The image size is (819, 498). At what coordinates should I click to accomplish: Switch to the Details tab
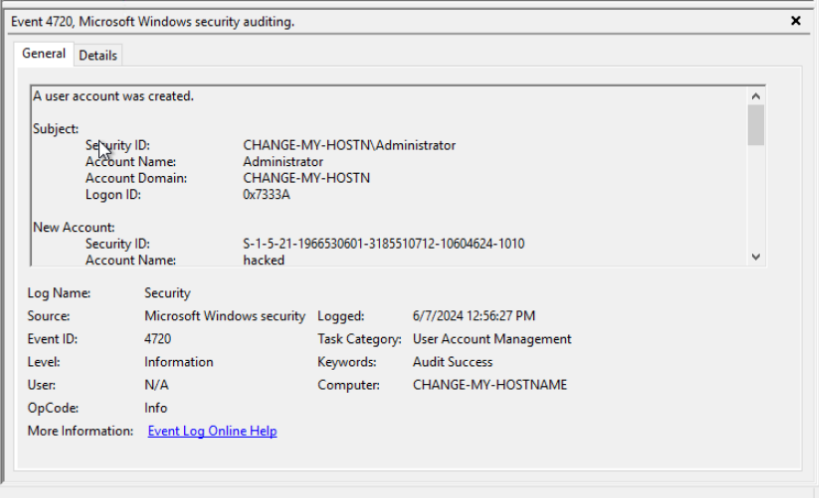(98, 56)
